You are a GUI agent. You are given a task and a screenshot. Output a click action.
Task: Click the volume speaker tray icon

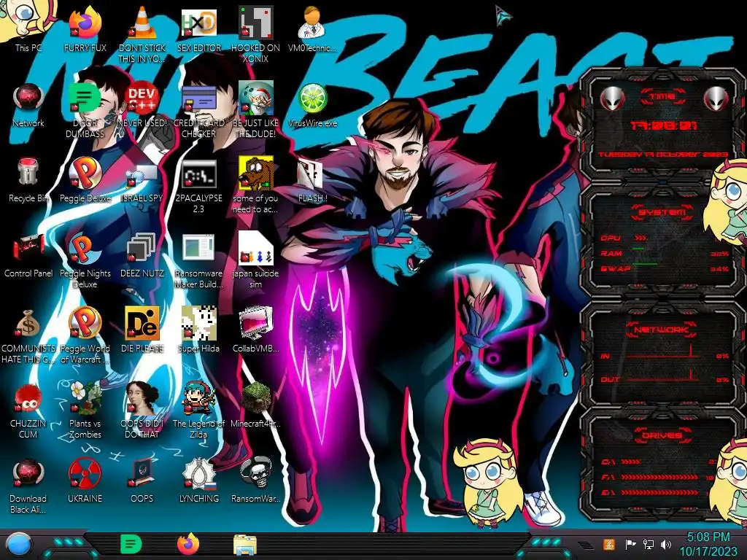pyautogui.click(x=666, y=544)
